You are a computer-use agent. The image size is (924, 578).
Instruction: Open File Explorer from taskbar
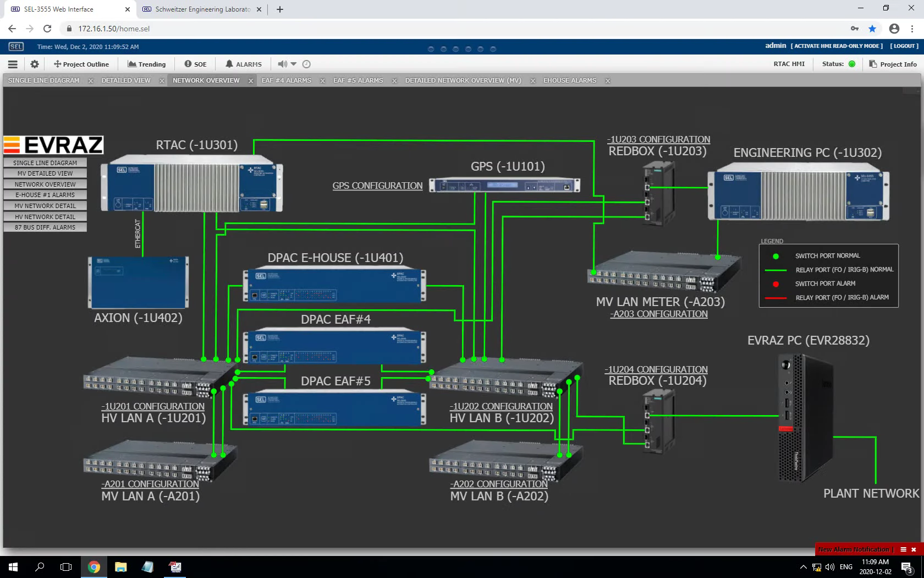point(120,567)
